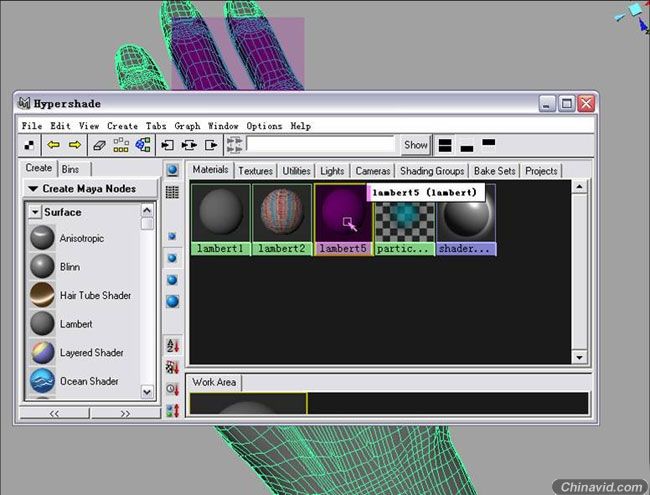
Task: Select the lambert2 material swatch
Action: coord(282,220)
